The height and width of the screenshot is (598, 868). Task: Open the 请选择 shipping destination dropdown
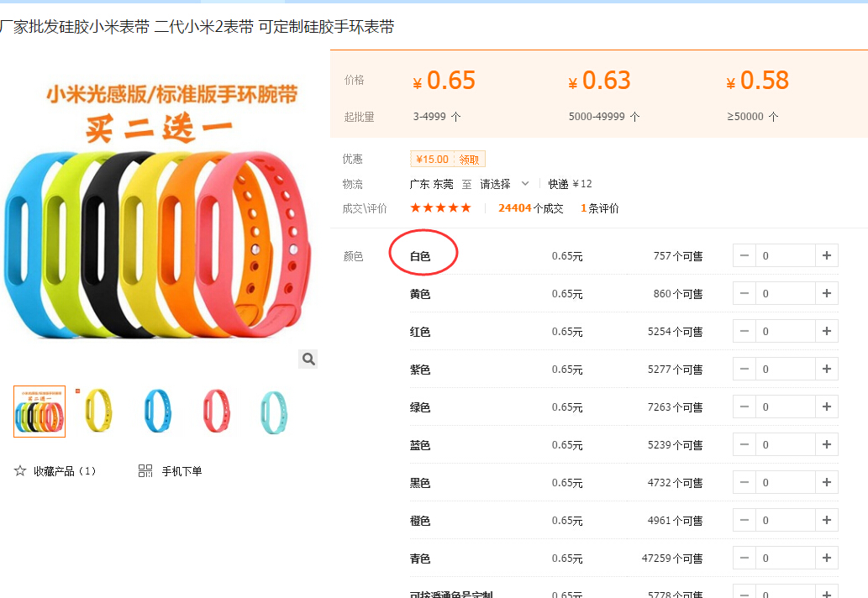coord(504,184)
